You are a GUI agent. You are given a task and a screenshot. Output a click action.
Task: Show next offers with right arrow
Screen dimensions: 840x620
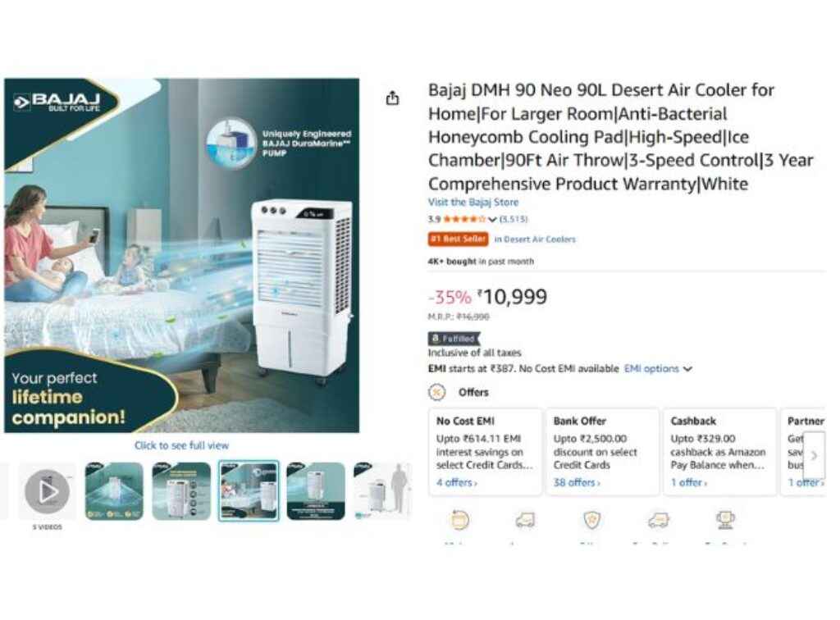(x=814, y=456)
